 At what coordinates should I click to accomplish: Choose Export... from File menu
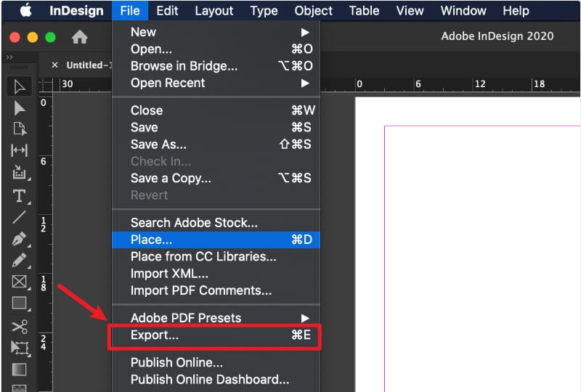(216, 335)
